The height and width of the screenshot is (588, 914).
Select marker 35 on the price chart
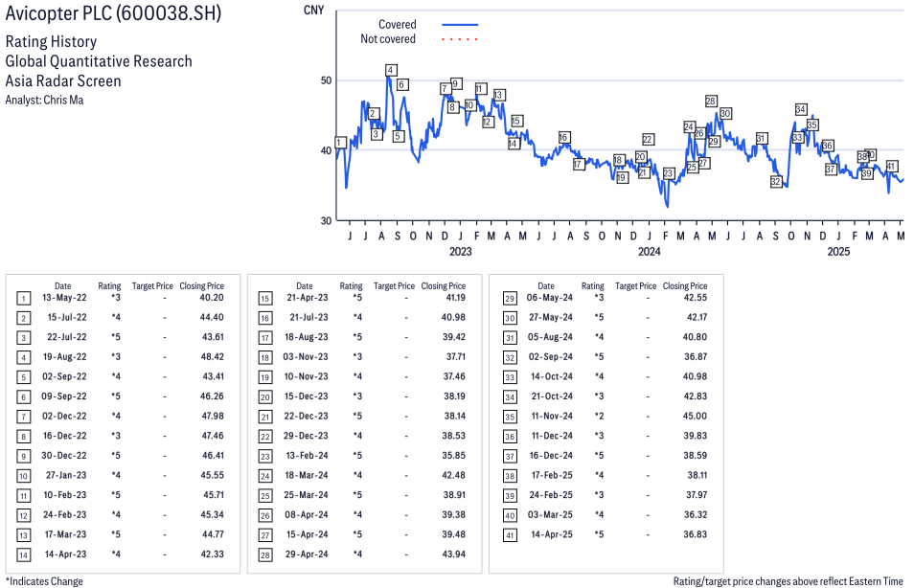pos(812,124)
